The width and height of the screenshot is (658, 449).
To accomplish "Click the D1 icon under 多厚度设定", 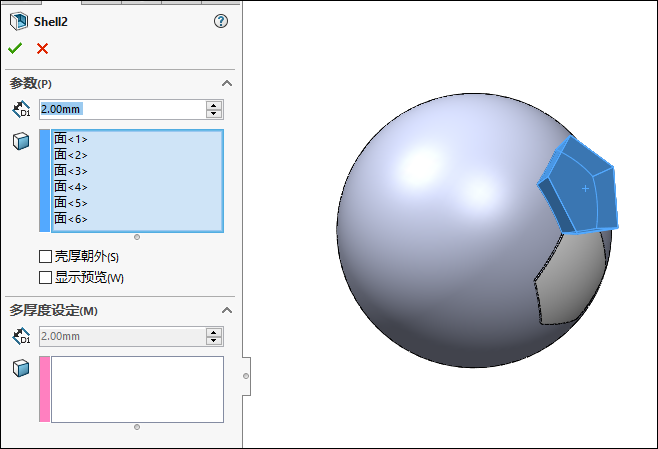I will [x=21, y=336].
